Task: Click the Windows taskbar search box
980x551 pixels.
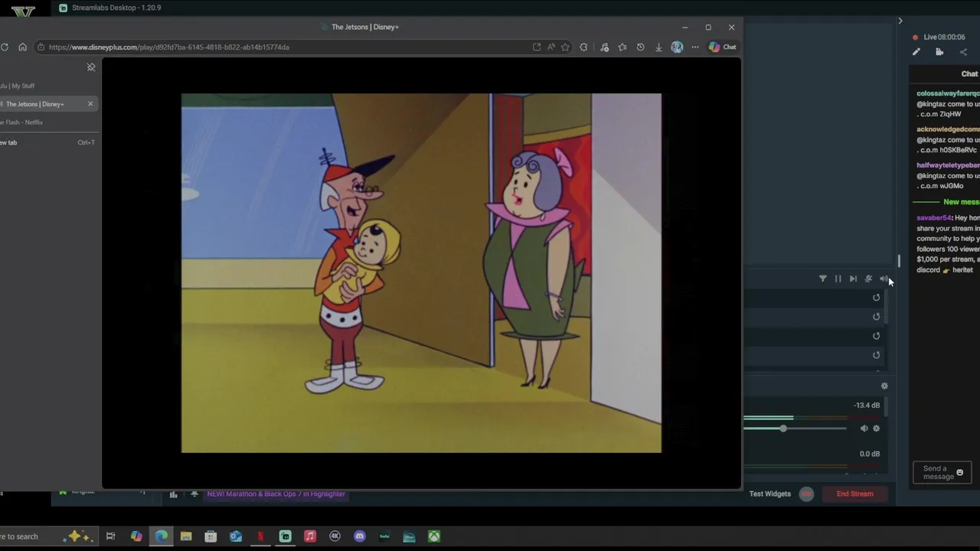Action: [47, 536]
